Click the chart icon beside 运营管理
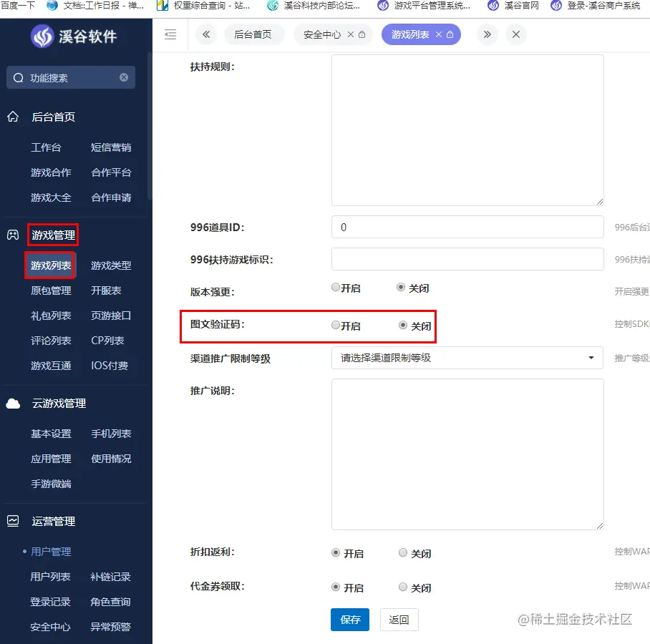The image size is (650, 644). point(13,521)
